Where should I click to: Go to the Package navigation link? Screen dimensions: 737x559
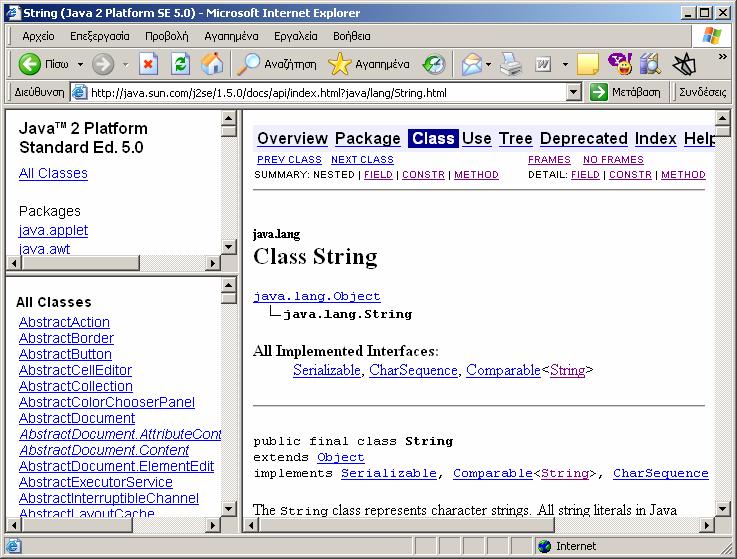368,138
